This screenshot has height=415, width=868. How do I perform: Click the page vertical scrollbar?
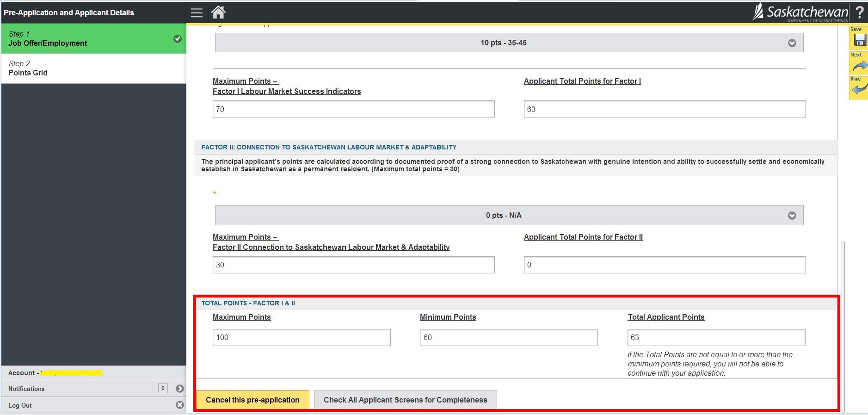[843, 324]
